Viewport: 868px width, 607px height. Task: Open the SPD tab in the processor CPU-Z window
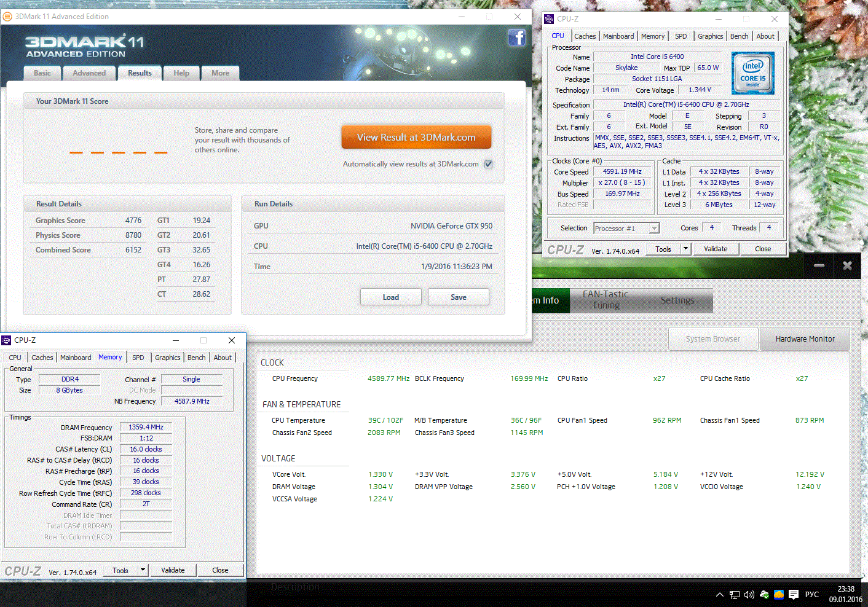681,36
